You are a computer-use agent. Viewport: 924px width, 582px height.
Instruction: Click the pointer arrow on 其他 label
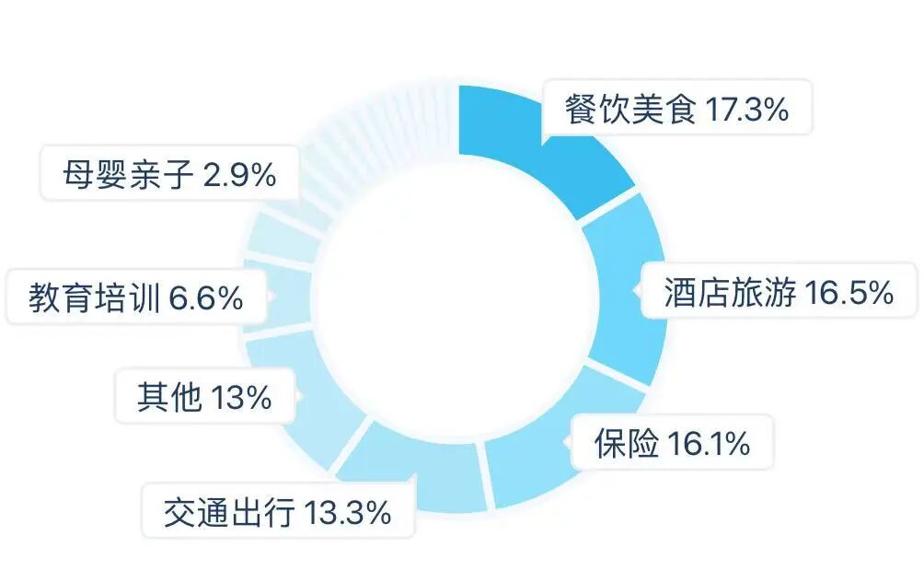298,395
